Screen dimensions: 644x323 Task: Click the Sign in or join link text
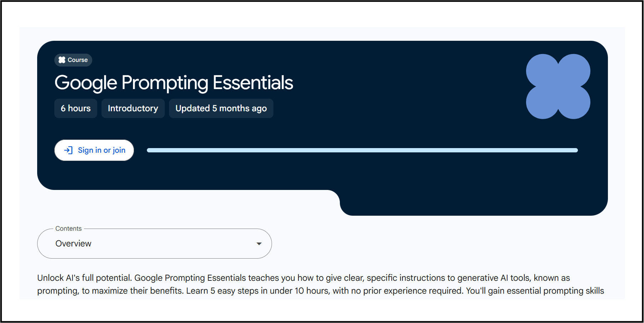tap(102, 150)
